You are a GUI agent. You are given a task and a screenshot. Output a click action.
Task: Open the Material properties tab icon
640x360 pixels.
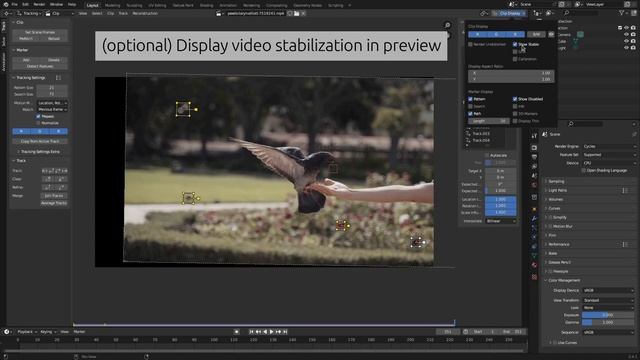[x=534, y=265]
